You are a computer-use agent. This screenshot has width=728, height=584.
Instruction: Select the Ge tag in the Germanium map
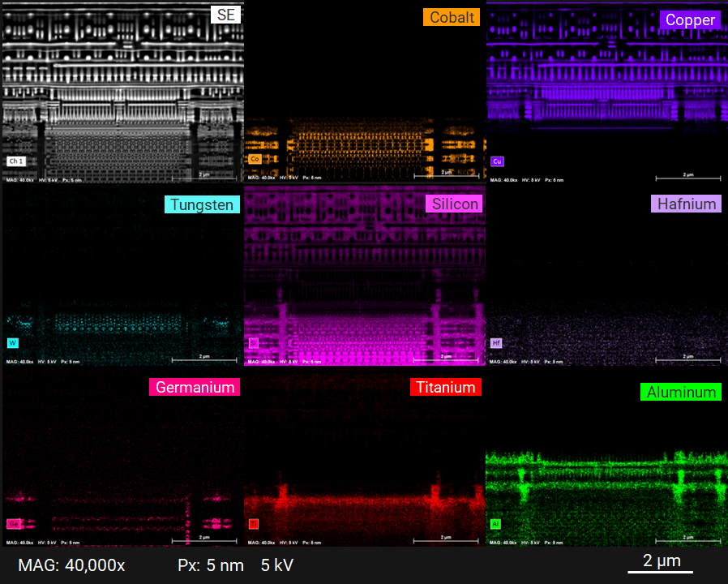(x=13, y=524)
